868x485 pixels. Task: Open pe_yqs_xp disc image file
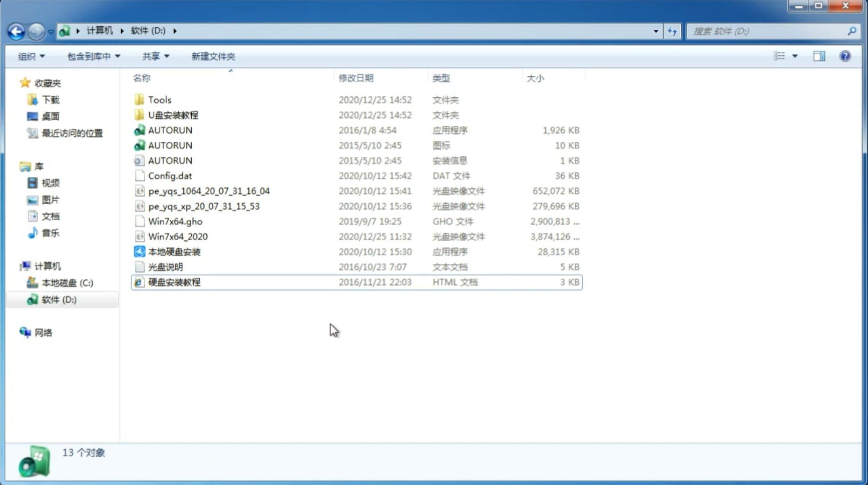click(204, 206)
